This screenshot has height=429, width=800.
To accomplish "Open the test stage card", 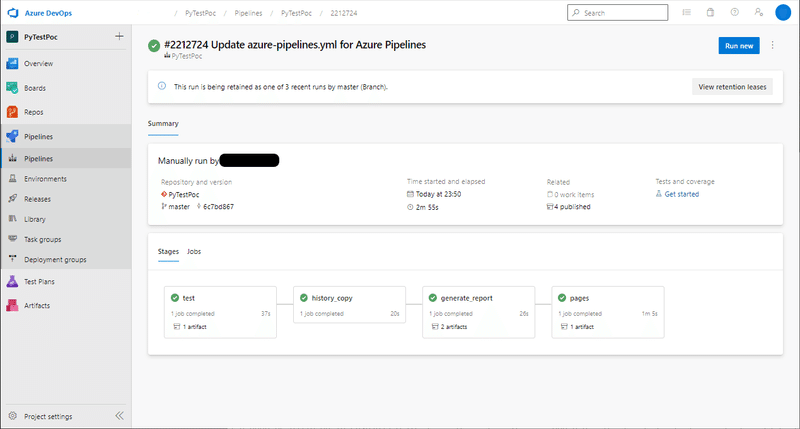I will [x=220, y=312].
